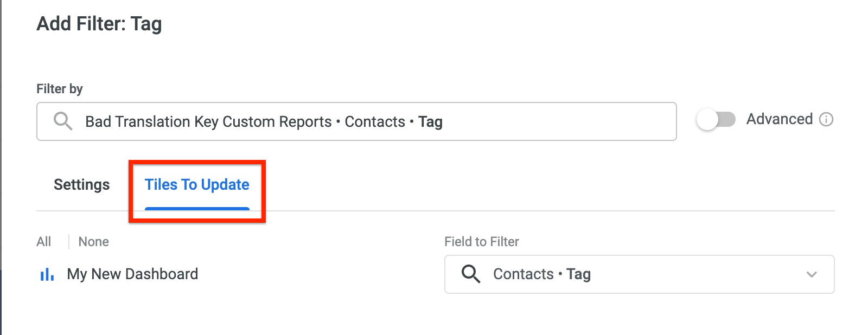The width and height of the screenshot is (868, 335).
Task: Open the Contacts • Tag field dropdown
Action: (x=639, y=274)
